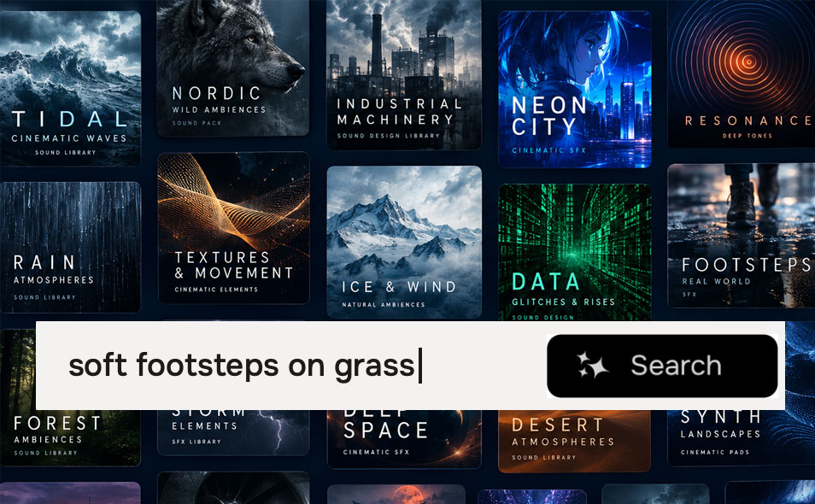Open the Industrial Machinery sound design library
Screen dimensions: 815x504
tap(404, 74)
